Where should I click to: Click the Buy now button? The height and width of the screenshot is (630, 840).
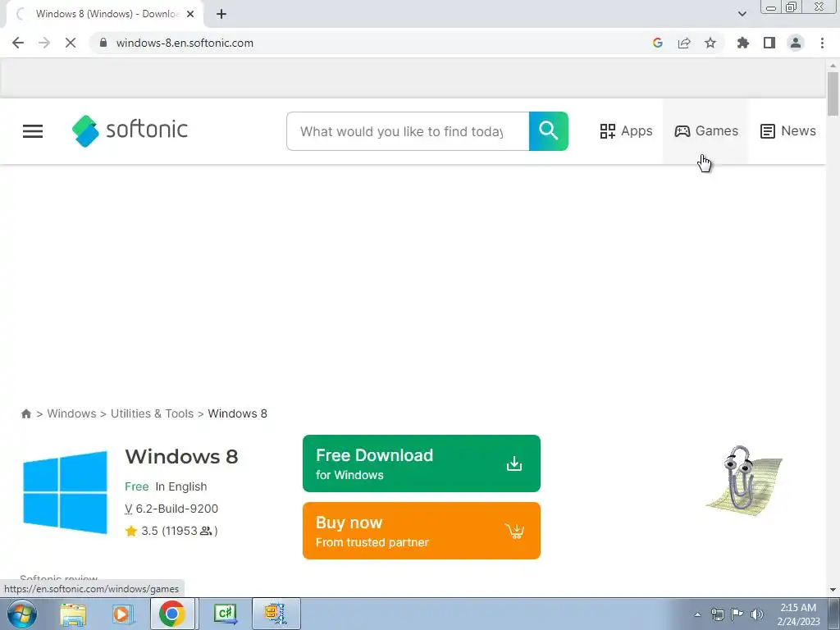tap(422, 531)
